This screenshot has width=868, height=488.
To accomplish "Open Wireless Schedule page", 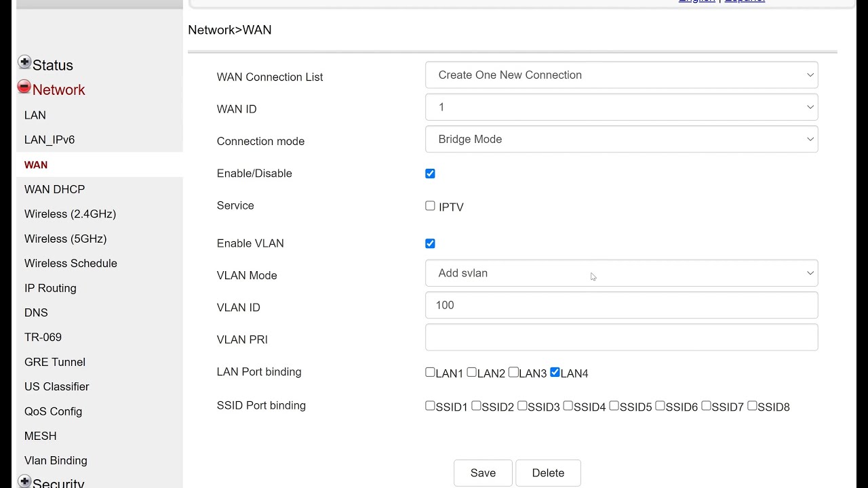I will [71, 263].
